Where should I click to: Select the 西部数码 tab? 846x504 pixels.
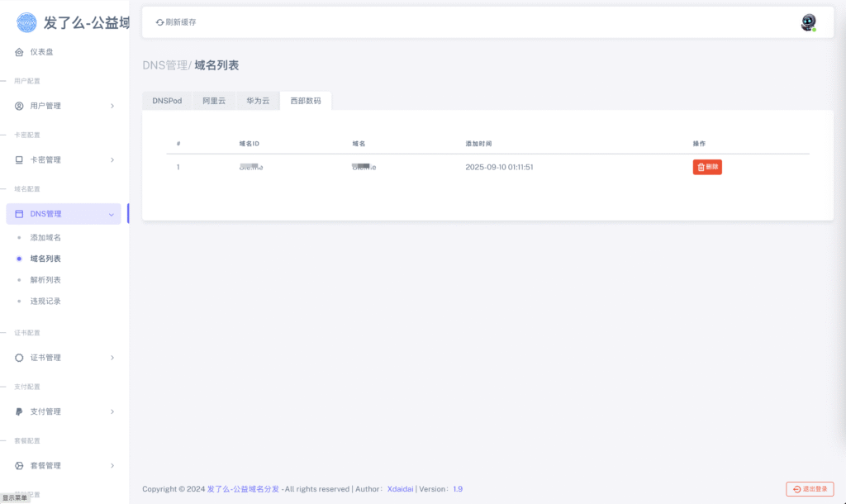(x=306, y=101)
